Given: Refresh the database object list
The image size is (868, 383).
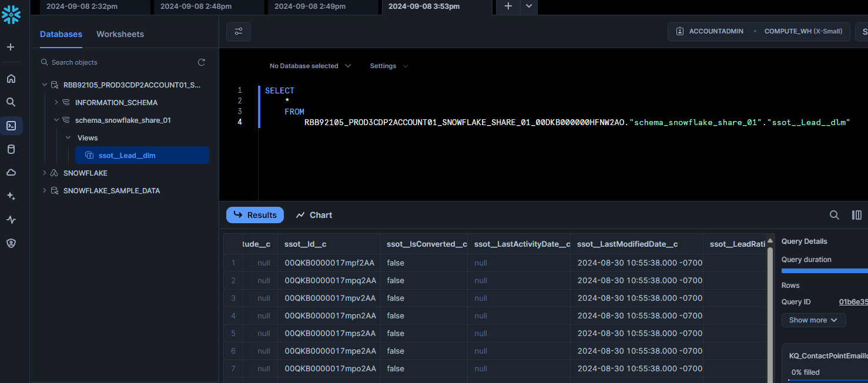Looking at the screenshot, I should pos(202,62).
